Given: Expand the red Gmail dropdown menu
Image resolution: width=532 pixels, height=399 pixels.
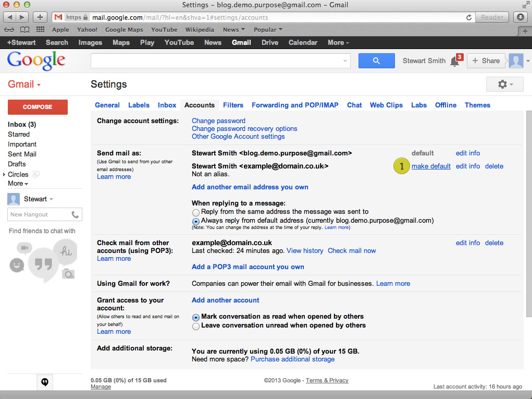Looking at the screenshot, I should pyautogui.click(x=24, y=84).
